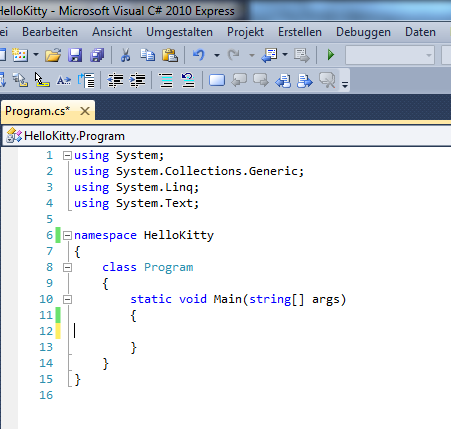This screenshot has width=451, height=429.
Task: Go to next bookmark in folder
Action: pos(305,80)
